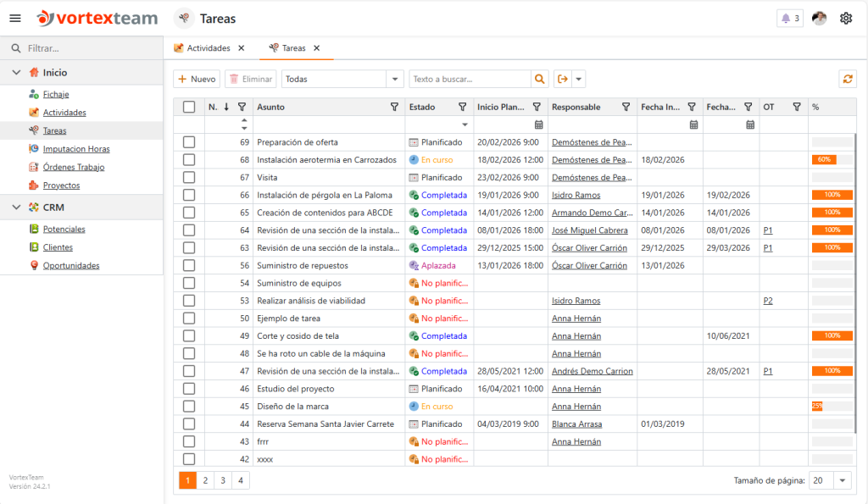Open Órdenes Trabajo in sidebar
This screenshot has height=504, width=868.
(x=74, y=167)
